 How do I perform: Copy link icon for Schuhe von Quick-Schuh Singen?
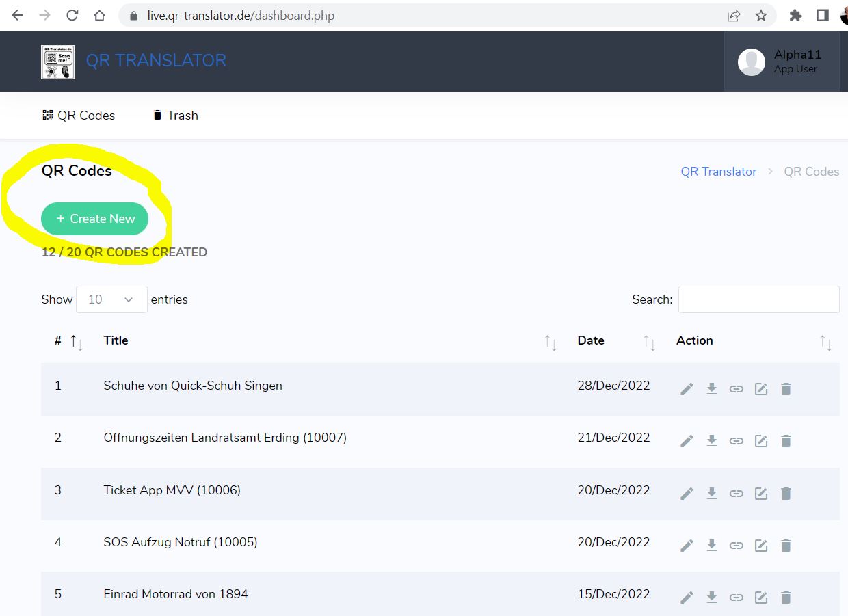(736, 389)
